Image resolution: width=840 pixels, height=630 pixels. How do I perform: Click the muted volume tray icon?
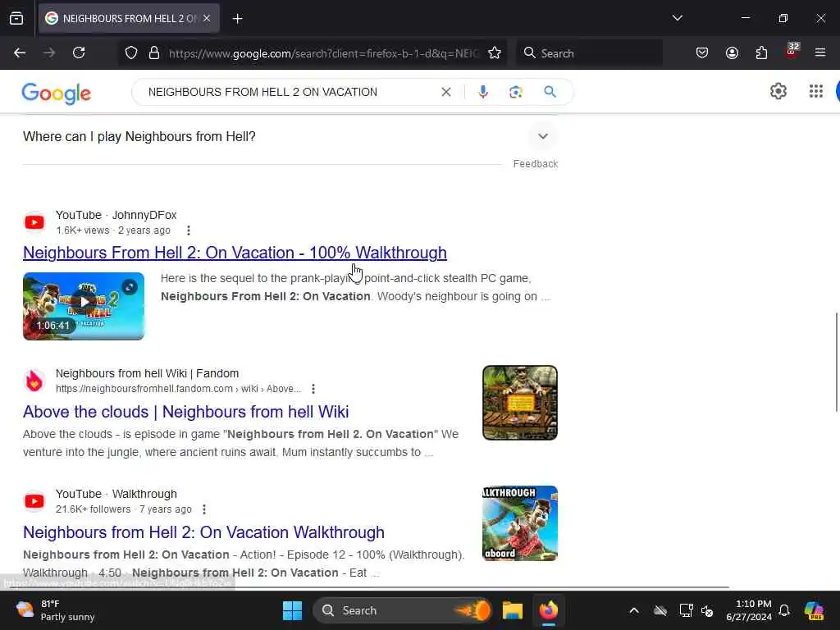[x=707, y=610]
